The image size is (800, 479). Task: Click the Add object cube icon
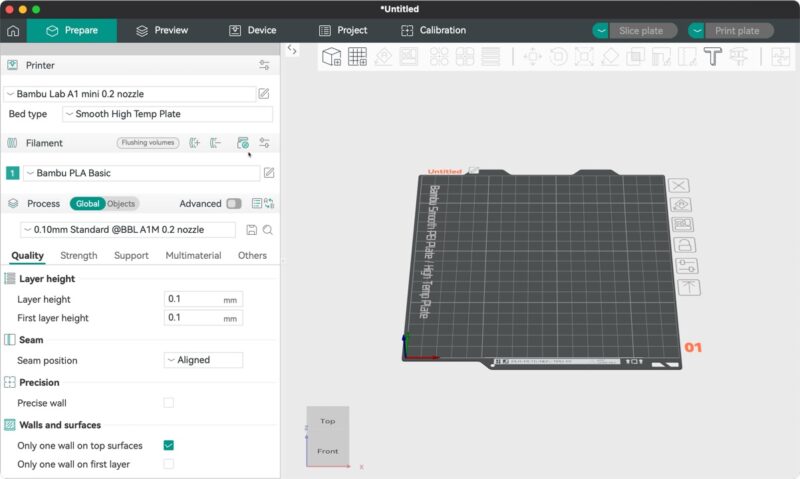point(331,57)
